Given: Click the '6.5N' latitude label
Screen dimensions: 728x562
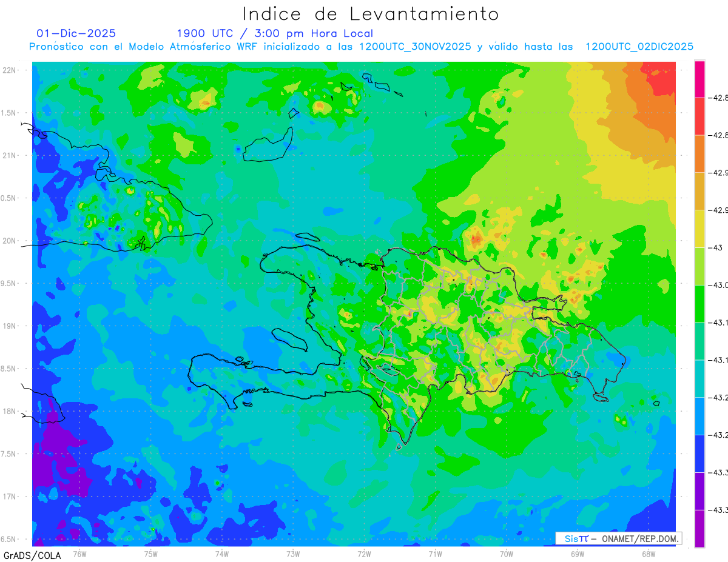Looking at the screenshot, I should tap(9, 539).
